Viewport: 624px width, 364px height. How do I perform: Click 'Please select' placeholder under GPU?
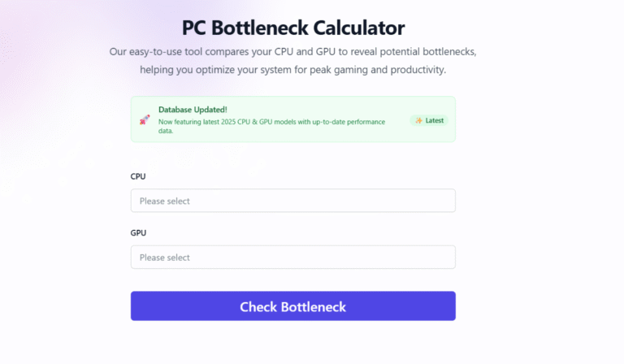coord(165,258)
